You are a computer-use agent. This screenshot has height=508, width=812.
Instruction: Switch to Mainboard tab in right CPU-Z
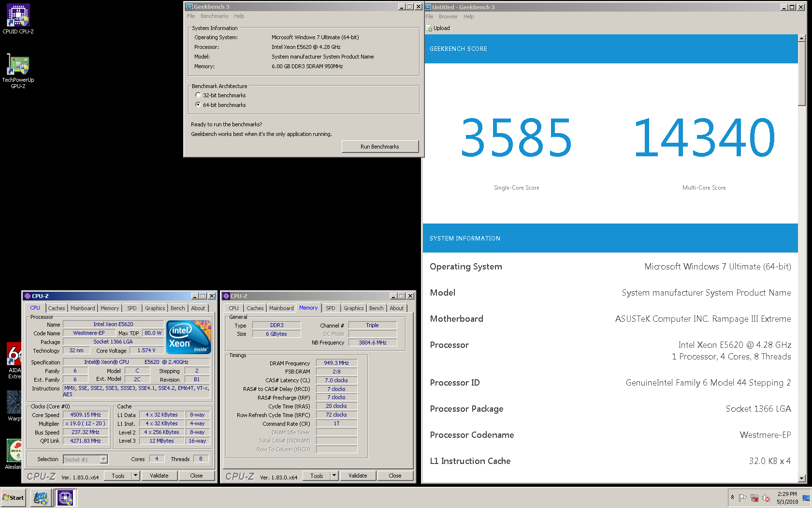[x=281, y=308]
